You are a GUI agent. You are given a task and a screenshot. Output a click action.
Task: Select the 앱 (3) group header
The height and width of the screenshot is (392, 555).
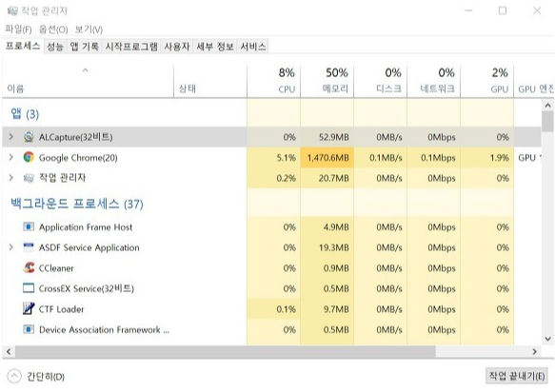(25, 114)
